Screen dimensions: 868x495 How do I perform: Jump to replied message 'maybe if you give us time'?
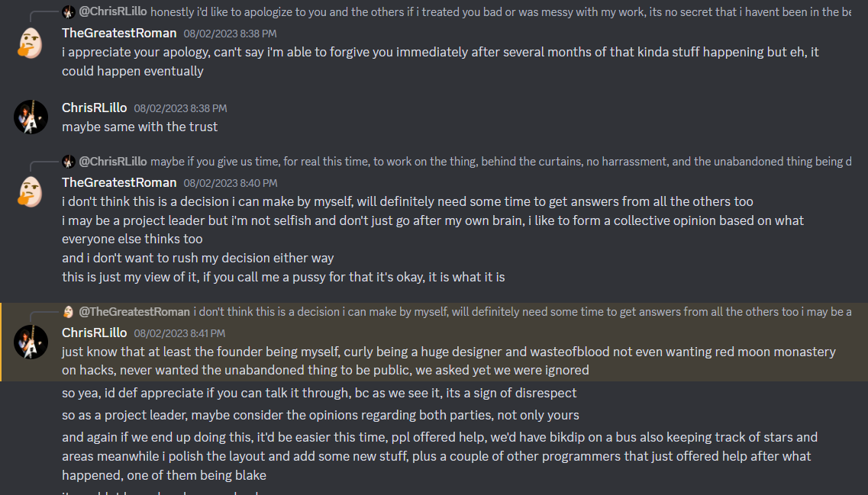[501, 162]
